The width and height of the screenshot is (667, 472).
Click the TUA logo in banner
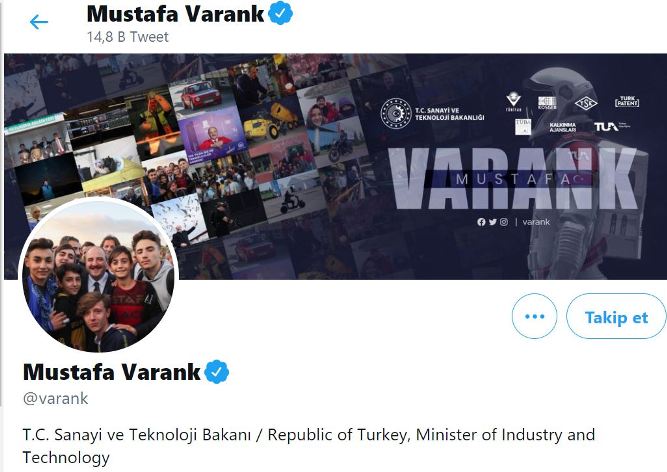coord(606,126)
